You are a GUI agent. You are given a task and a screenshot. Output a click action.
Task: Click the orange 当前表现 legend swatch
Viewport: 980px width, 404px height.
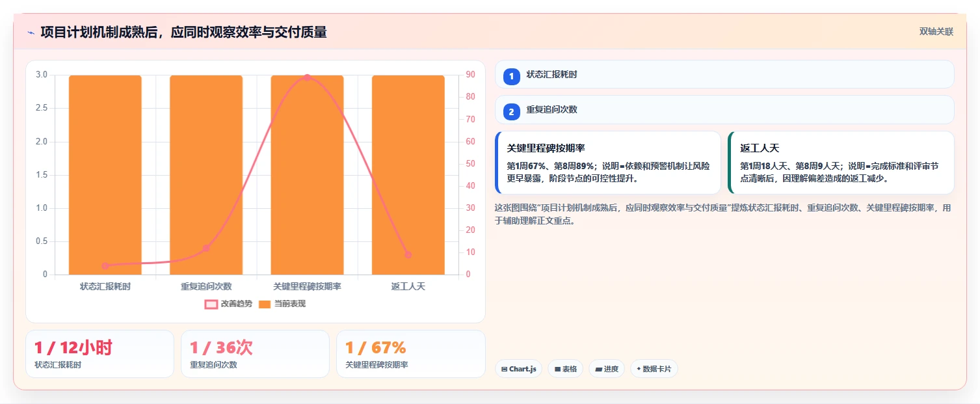coord(265,304)
